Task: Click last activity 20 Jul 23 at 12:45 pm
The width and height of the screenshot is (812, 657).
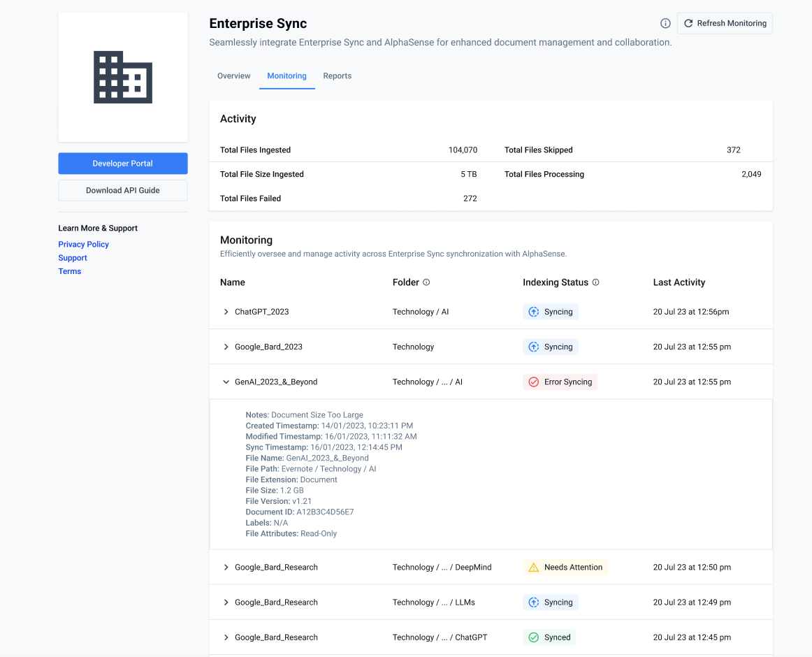Action: [x=692, y=637]
